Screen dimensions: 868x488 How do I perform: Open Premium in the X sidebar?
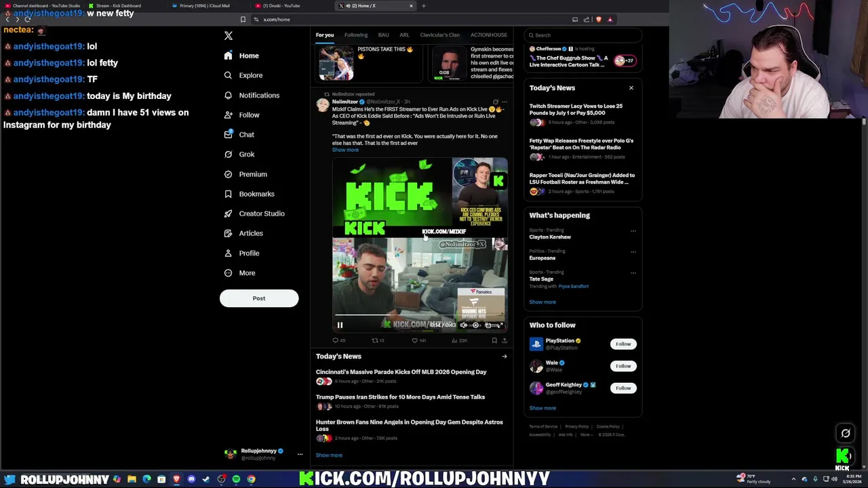pyautogui.click(x=245, y=174)
